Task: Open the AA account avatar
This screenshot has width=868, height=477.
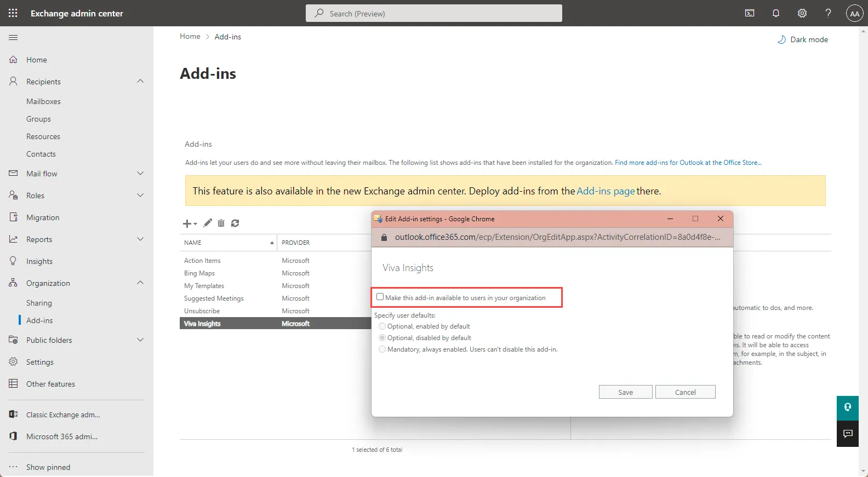Action: click(x=855, y=13)
